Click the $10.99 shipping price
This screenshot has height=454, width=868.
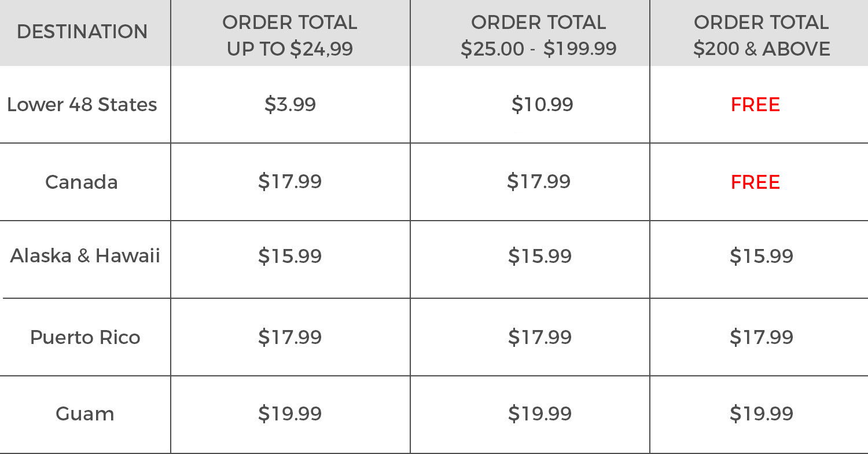pyautogui.click(x=542, y=105)
